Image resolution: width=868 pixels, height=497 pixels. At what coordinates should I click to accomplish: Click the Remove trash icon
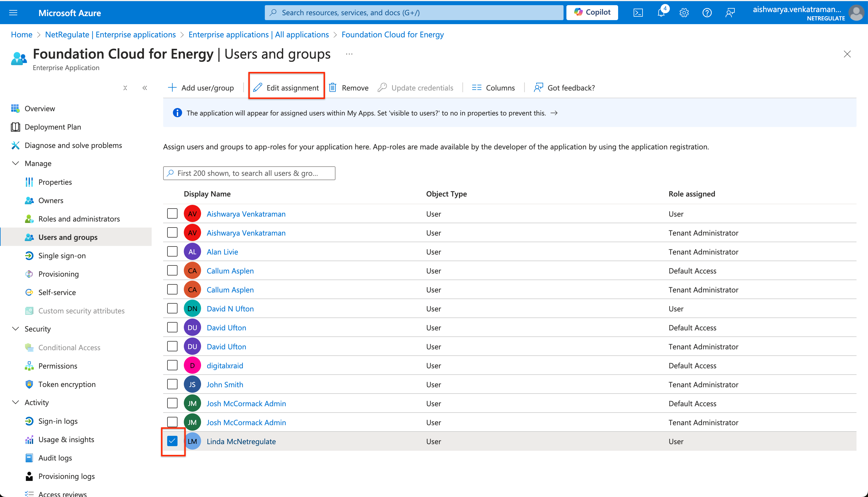333,88
